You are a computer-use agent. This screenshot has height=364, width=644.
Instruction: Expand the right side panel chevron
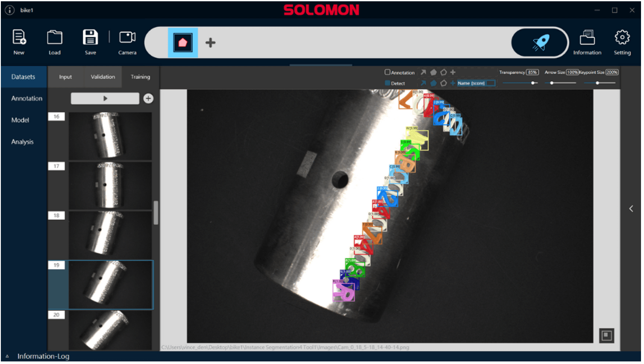(631, 209)
